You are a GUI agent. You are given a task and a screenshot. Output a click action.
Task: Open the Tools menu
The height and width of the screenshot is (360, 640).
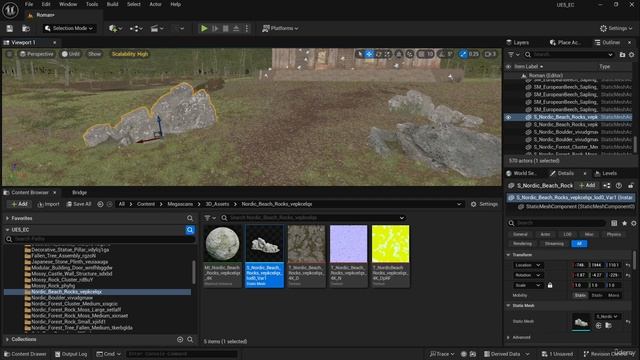point(91,4)
